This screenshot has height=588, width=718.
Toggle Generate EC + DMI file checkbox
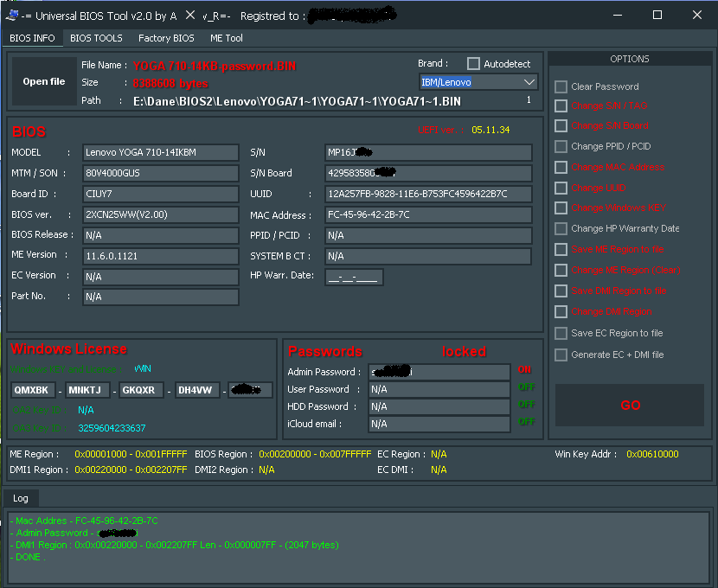[561, 355]
